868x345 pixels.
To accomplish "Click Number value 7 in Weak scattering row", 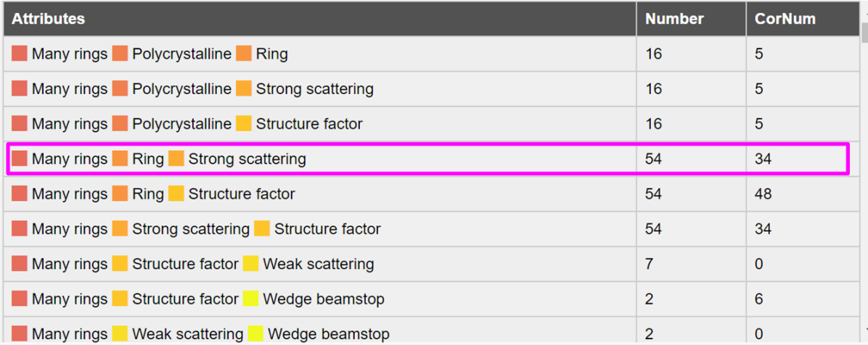I will point(650,265).
